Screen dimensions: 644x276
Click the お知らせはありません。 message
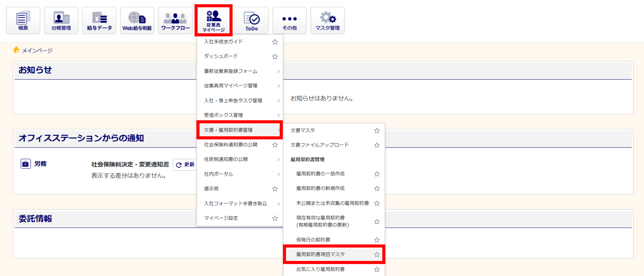pyautogui.click(x=322, y=98)
